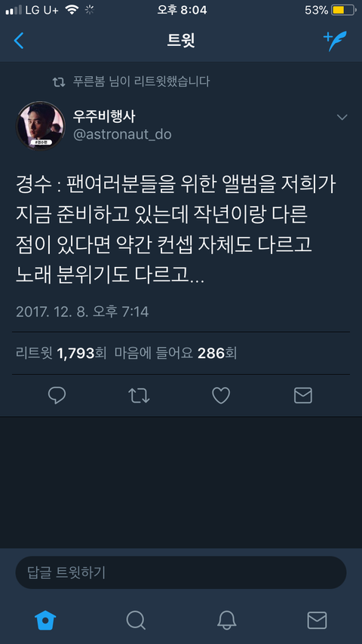This screenshot has height=644, width=362.
Task: View the 리트윗 1,793회 list
Action: coord(61,353)
